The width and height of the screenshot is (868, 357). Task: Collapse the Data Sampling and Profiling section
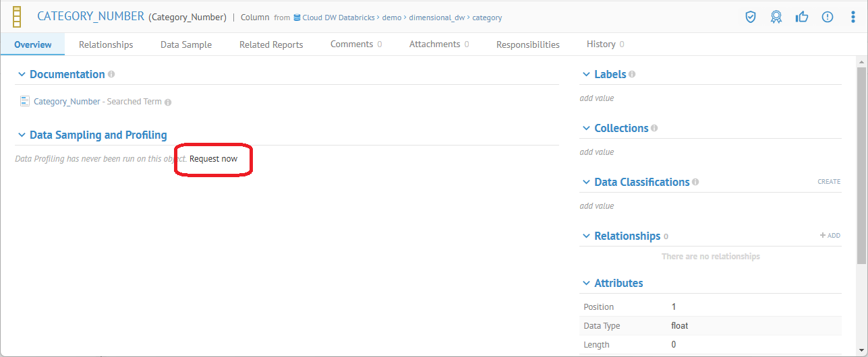(22, 135)
